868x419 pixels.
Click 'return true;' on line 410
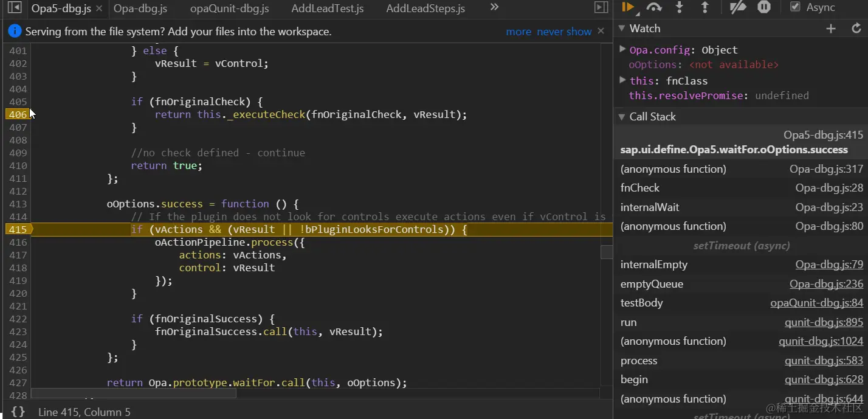(167, 165)
